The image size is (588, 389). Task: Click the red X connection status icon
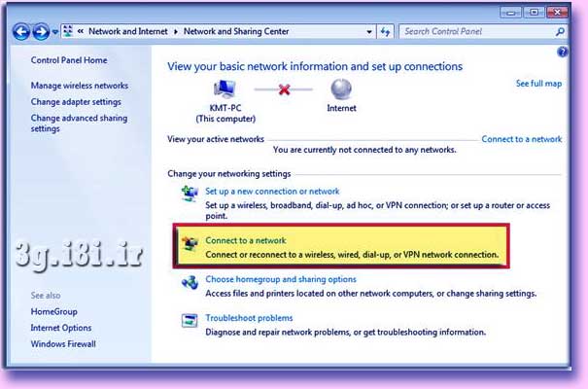pyautogui.click(x=284, y=89)
